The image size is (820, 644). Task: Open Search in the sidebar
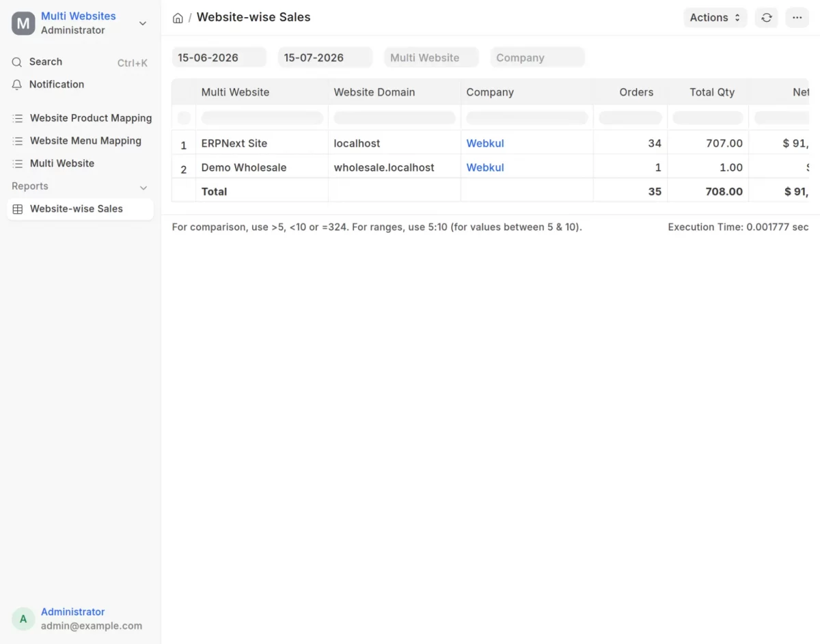81,62
